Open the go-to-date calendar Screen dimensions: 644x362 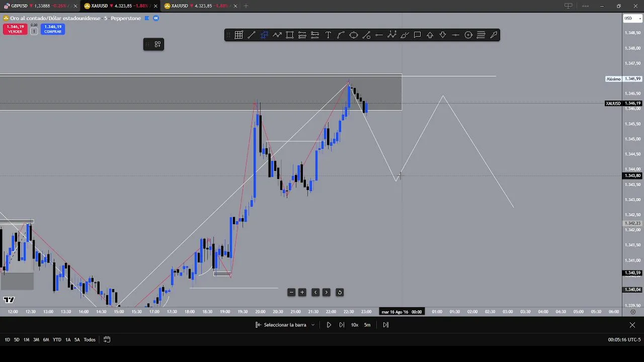(x=107, y=340)
